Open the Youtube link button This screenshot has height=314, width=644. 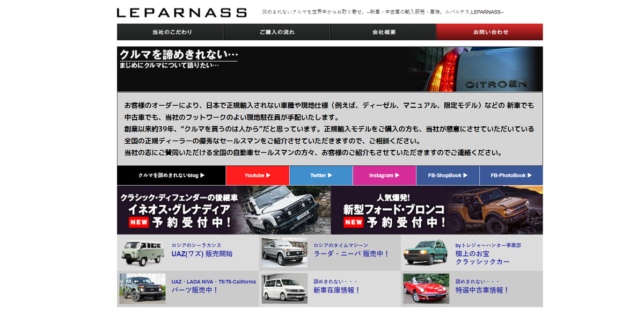tap(258, 176)
